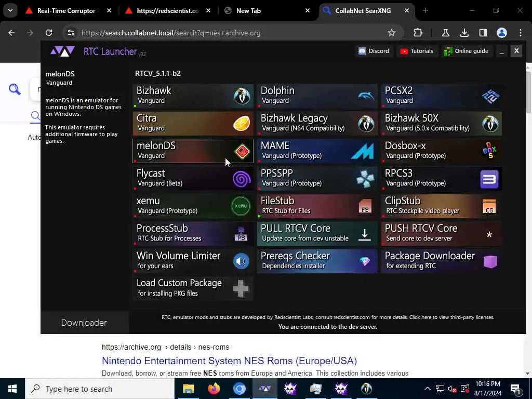Click PUSH RTCV Core tile

(x=441, y=233)
